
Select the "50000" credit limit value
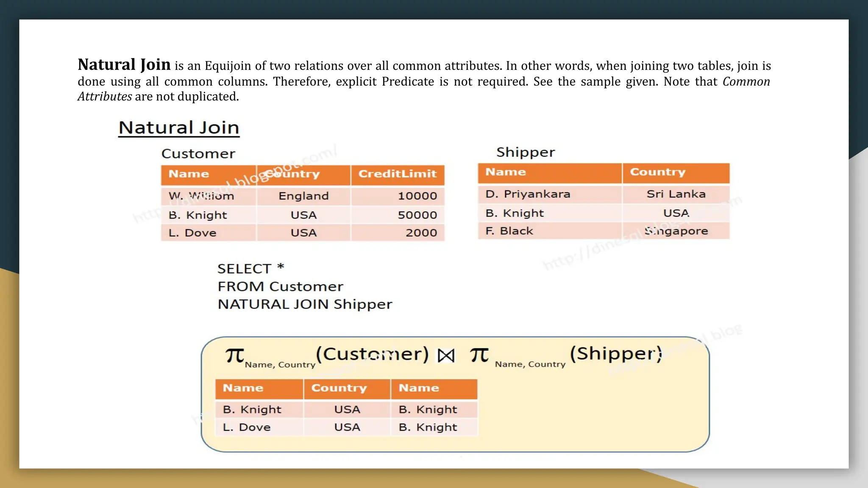pyautogui.click(x=417, y=215)
